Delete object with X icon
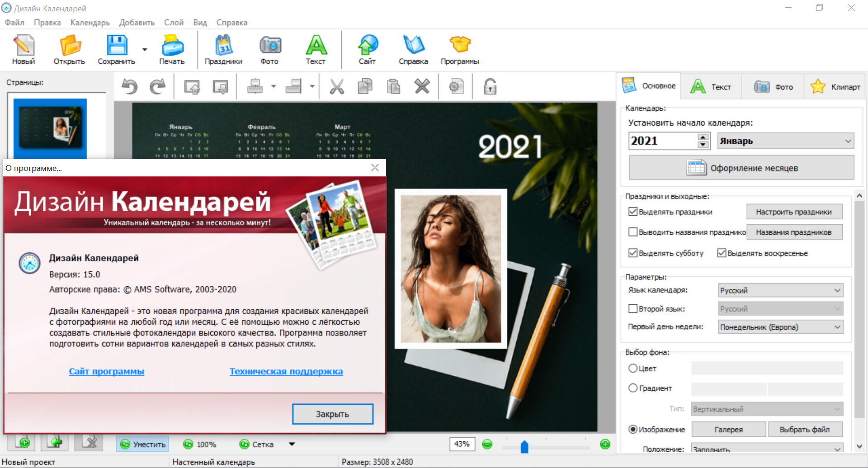 point(422,86)
